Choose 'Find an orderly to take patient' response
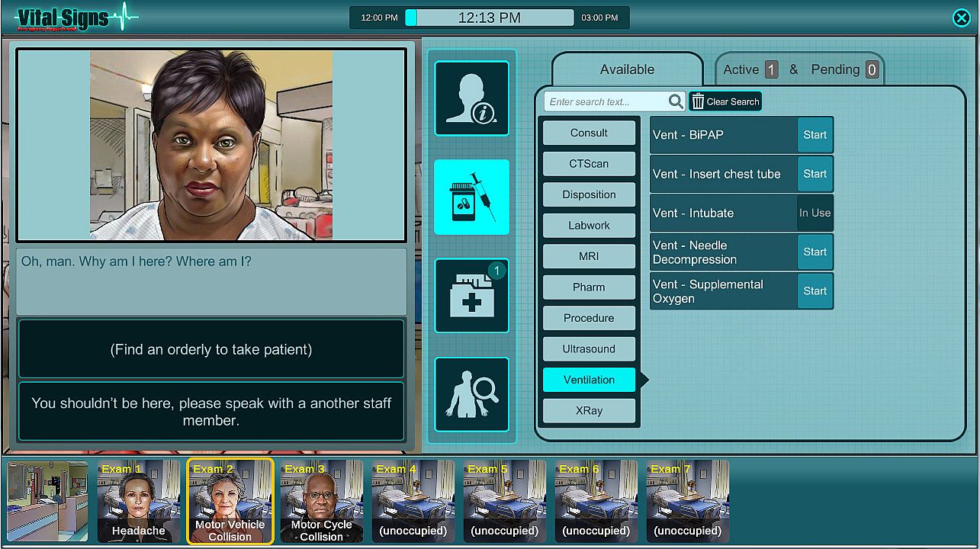980x549 pixels. [211, 349]
